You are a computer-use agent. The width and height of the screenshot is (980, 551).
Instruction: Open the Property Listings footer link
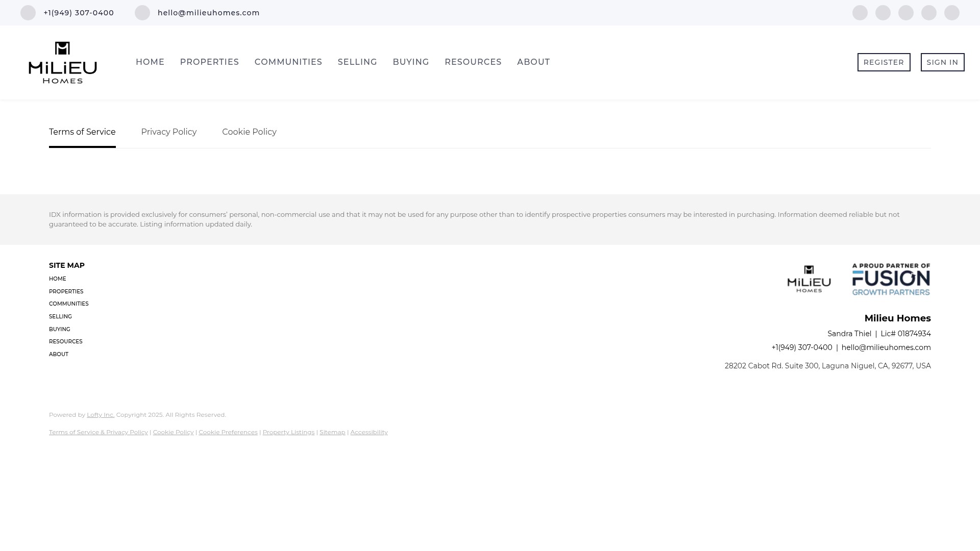[x=288, y=432]
